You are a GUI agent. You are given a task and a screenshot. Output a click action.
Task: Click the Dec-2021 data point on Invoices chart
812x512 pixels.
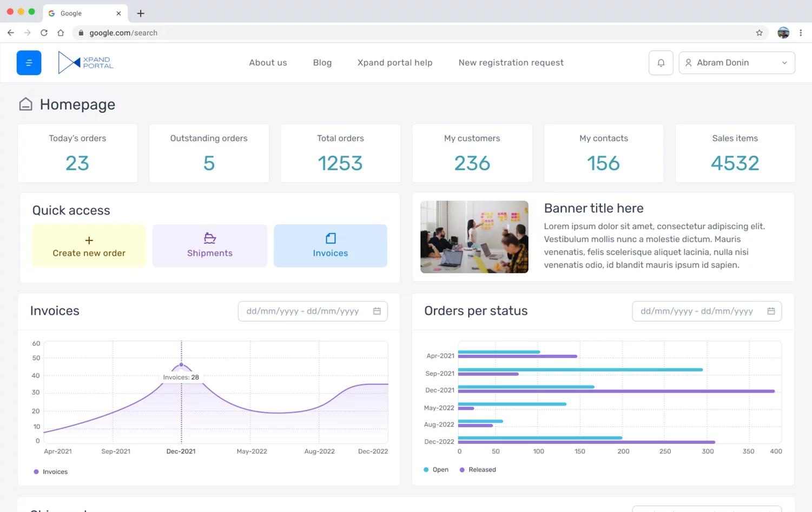(x=181, y=365)
